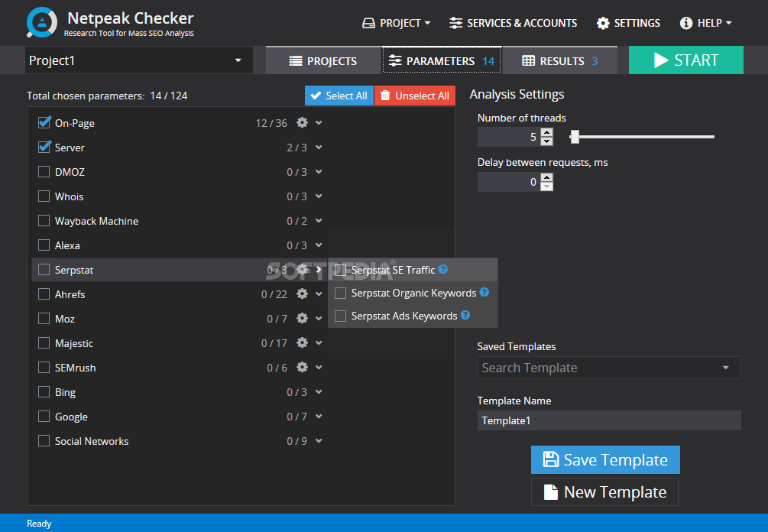
Task: Tick the Alexa checkbox
Action: [44, 245]
